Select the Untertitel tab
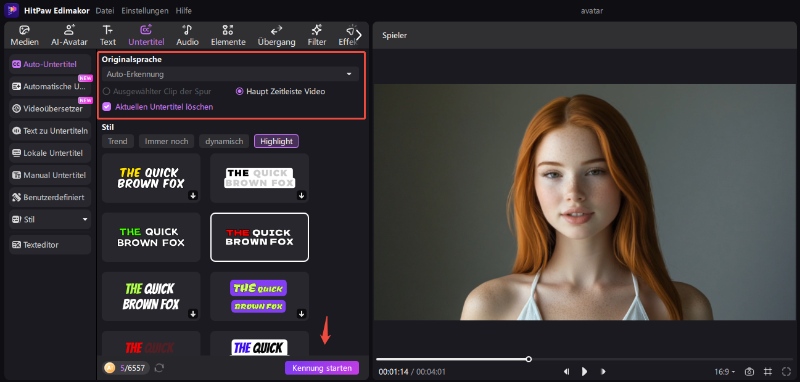 146,36
